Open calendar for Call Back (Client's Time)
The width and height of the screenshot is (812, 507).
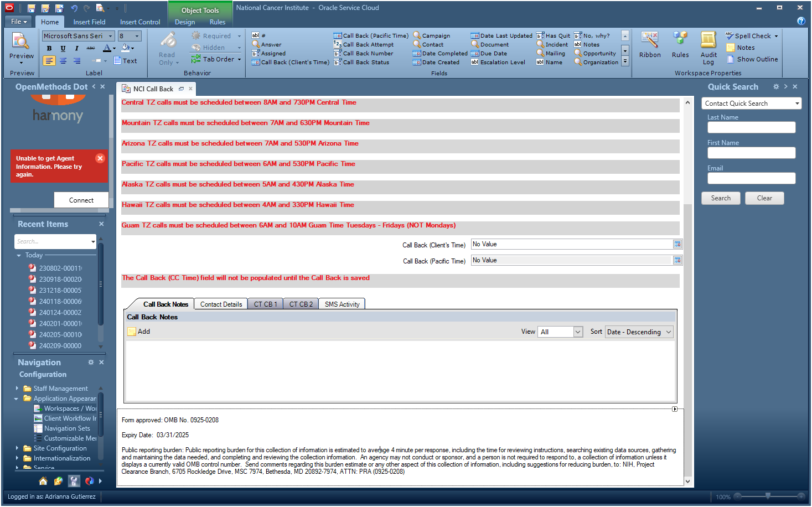677,244
